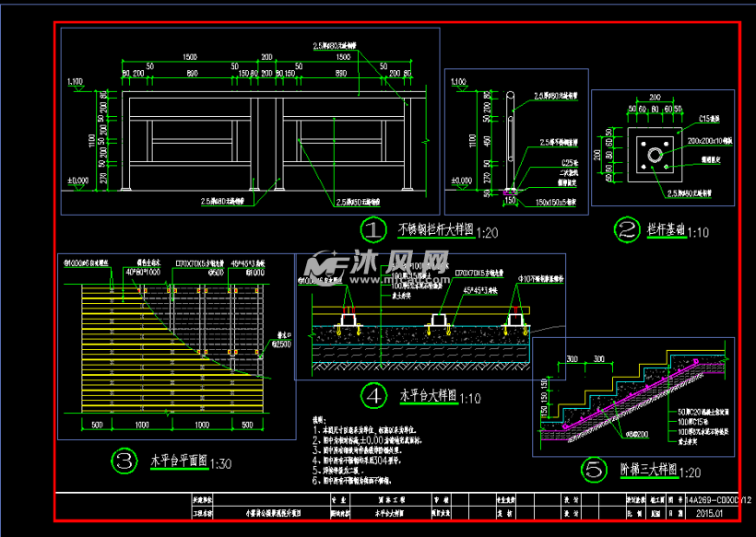Click the 2.5厚Φ80 pipe label in foundation detail
The image size is (756, 537).
[690, 193]
